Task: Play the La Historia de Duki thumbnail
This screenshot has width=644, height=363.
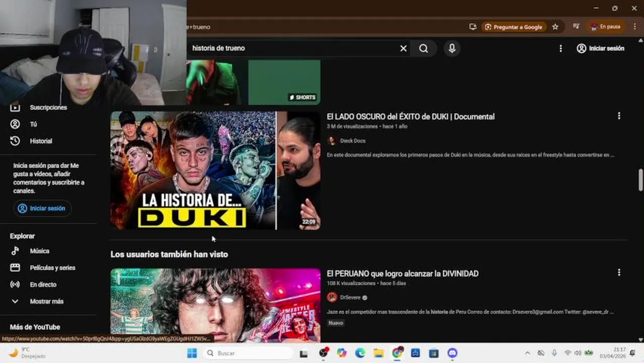Action: coord(215,170)
